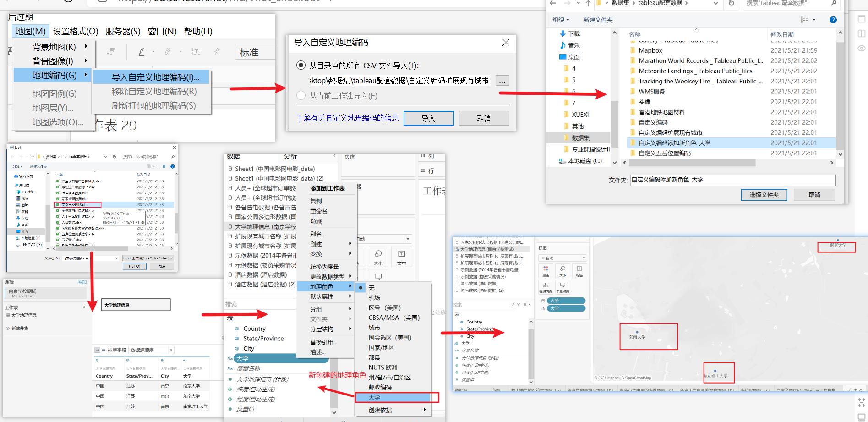The width and height of the screenshot is (868, 422).
Task: Click 取消 in folder dialog
Action: click(x=814, y=195)
